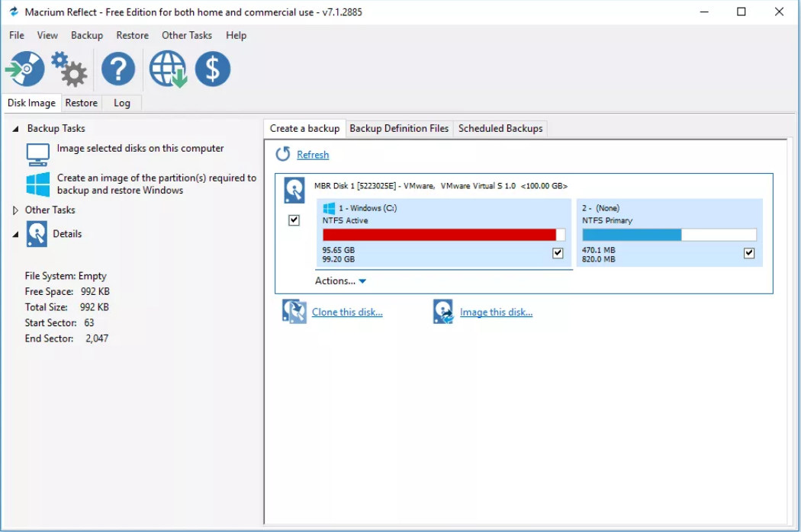Open the View menu
Screen dimensions: 801x532
click(x=47, y=35)
